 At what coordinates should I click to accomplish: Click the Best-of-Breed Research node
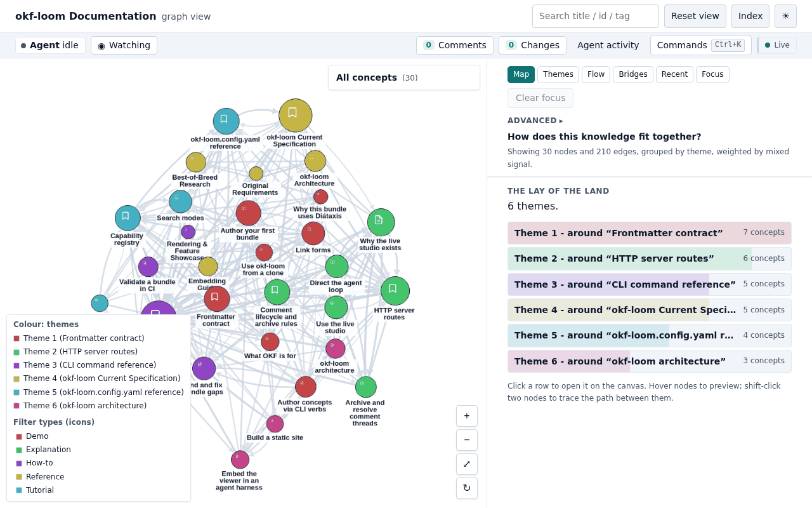(195, 163)
